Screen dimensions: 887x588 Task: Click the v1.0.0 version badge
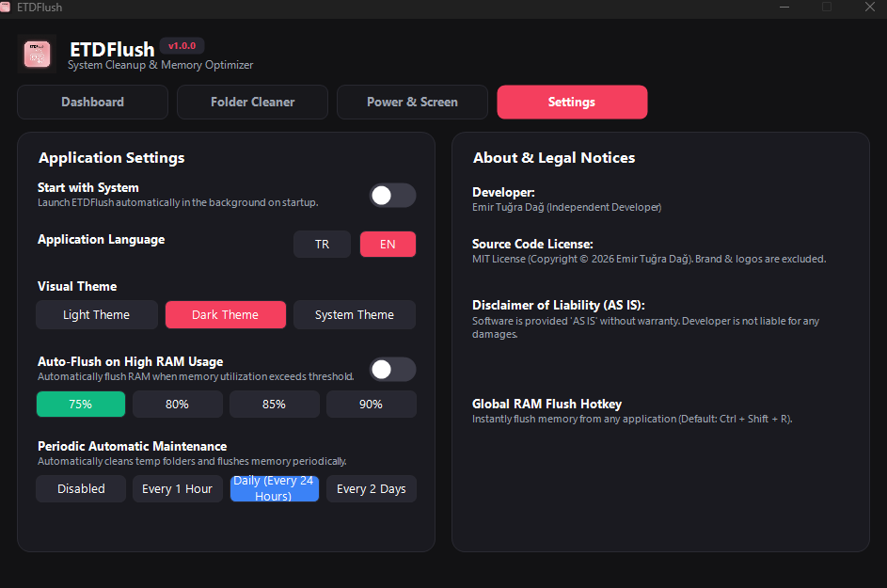(x=182, y=46)
